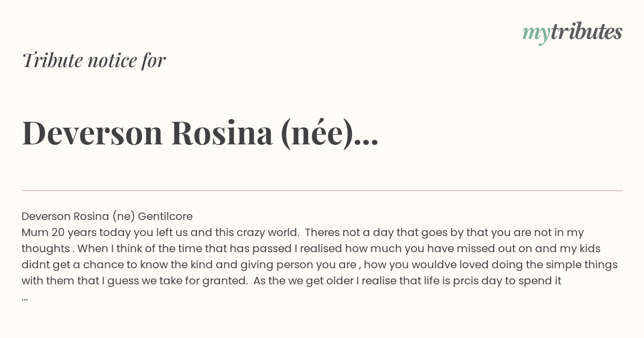This screenshot has width=644, height=338.
Task: Click the "Tribute notice for" heading
Action: coord(94,60)
